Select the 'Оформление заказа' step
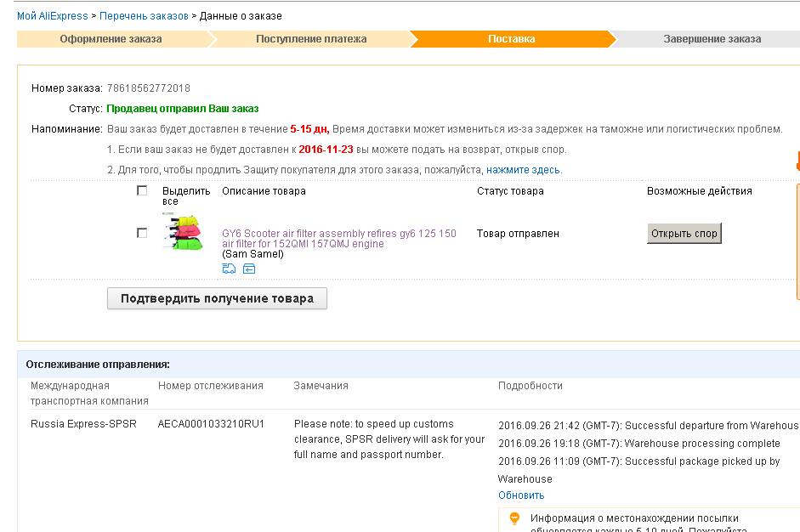The width and height of the screenshot is (800, 532). coord(111,39)
